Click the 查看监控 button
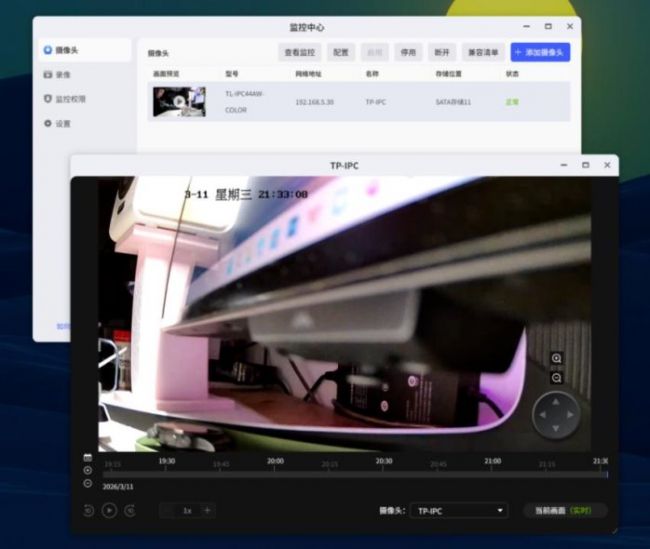This screenshot has width=650, height=549. (x=299, y=52)
